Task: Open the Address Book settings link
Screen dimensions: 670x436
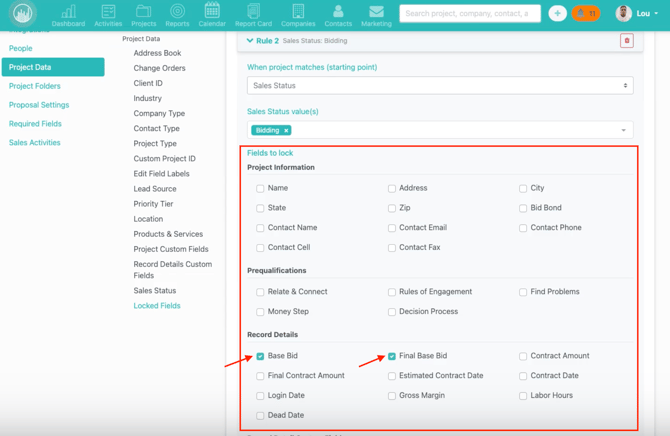Action: 157,53
